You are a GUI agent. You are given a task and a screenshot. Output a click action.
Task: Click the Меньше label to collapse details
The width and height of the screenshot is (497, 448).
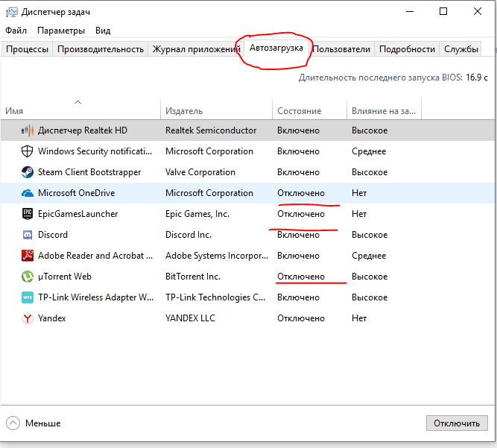click(x=42, y=423)
